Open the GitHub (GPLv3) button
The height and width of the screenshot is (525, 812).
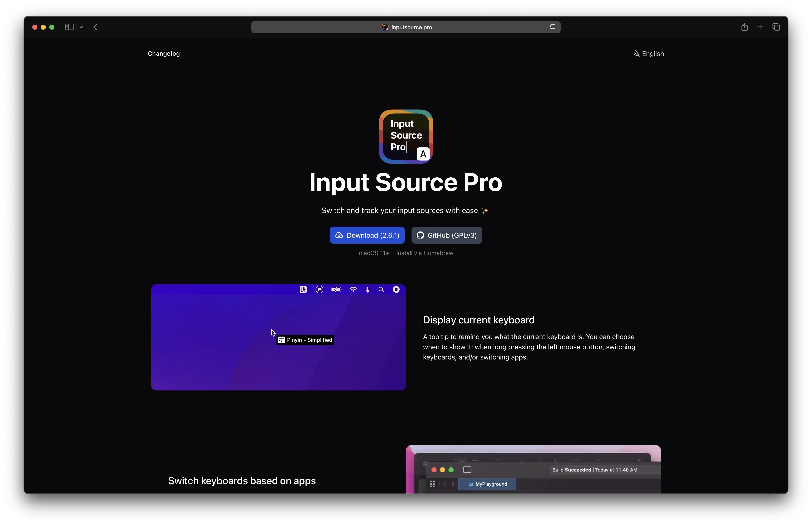(x=446, y=235)
